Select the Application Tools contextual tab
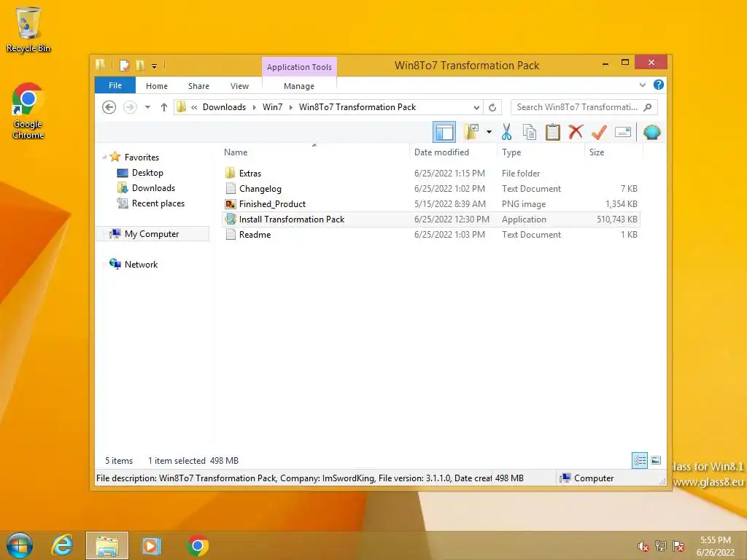The height and width of the screenshot is (560, 747). click(299, 67)
